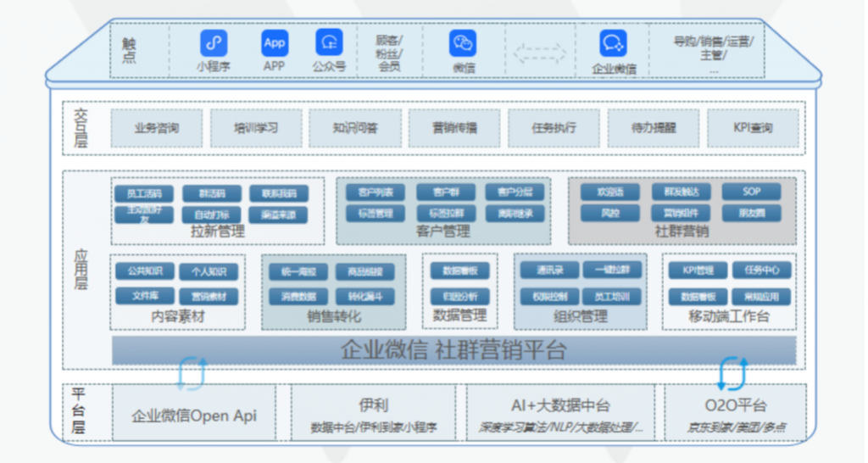
Task: Click the 营销组件 button
Action: (682, 213)
